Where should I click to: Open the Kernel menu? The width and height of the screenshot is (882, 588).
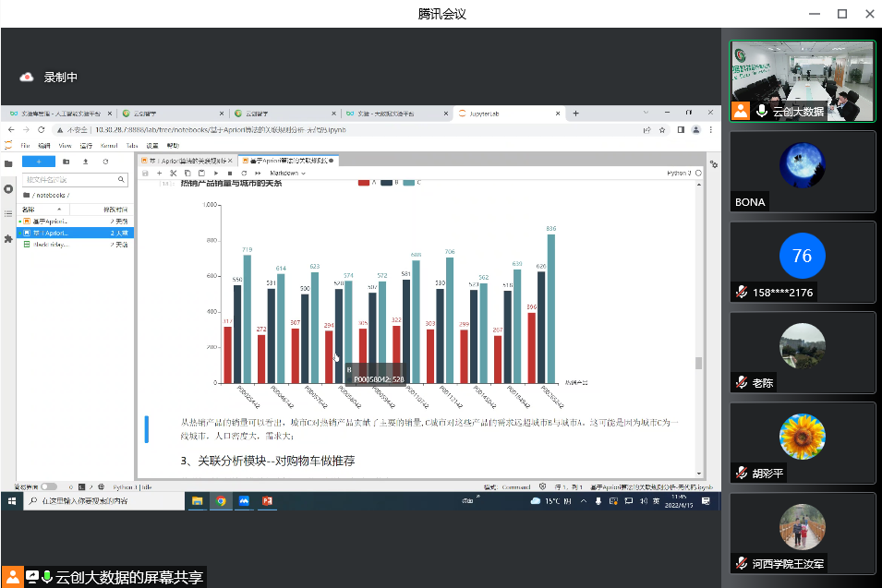[x=109, y=145]
